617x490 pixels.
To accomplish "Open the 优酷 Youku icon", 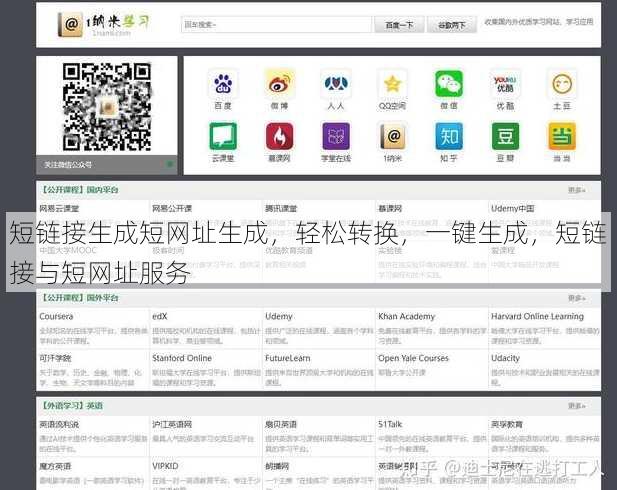I will (x=505, y=83).
